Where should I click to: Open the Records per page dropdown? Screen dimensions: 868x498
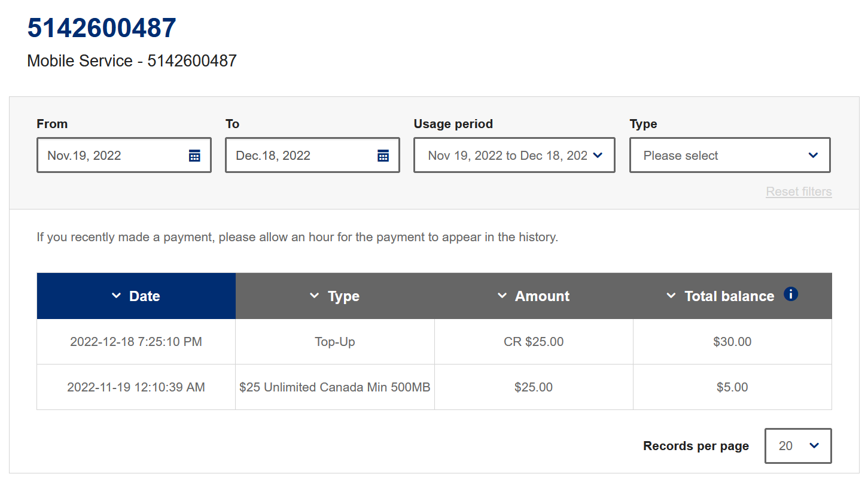tap(797, 446)
